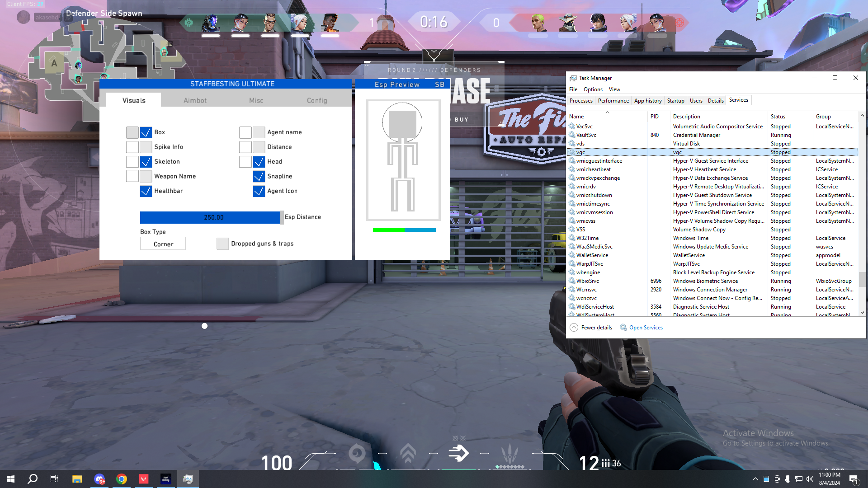Image resolution: width=868 pixels, height=488 pixels.
Task: Click the Open Services link
Action: [646, 328]
